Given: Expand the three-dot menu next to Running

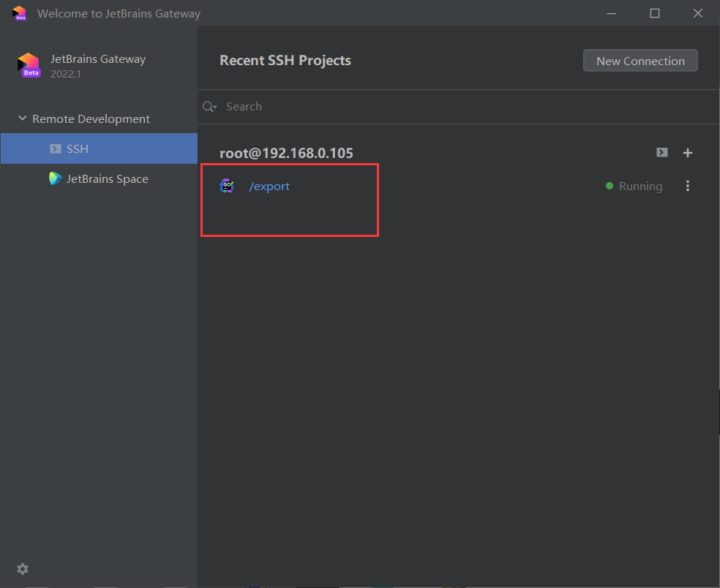Looking at the screenshot, I should [x=687, y=186].
